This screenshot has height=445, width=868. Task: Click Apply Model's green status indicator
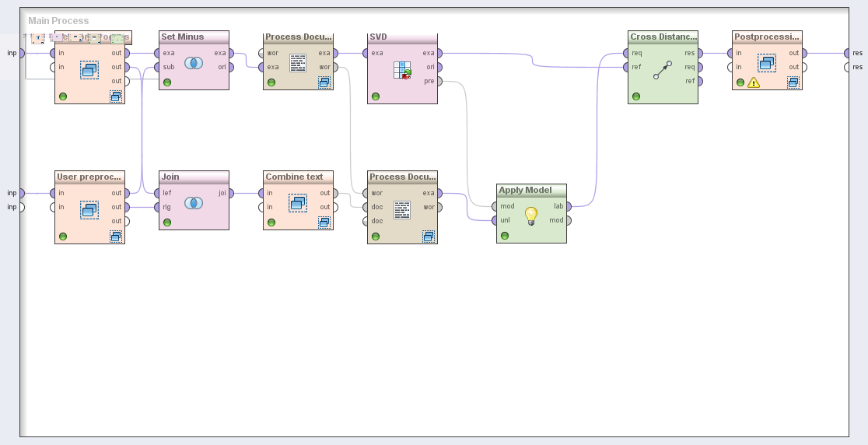(505, 236)
